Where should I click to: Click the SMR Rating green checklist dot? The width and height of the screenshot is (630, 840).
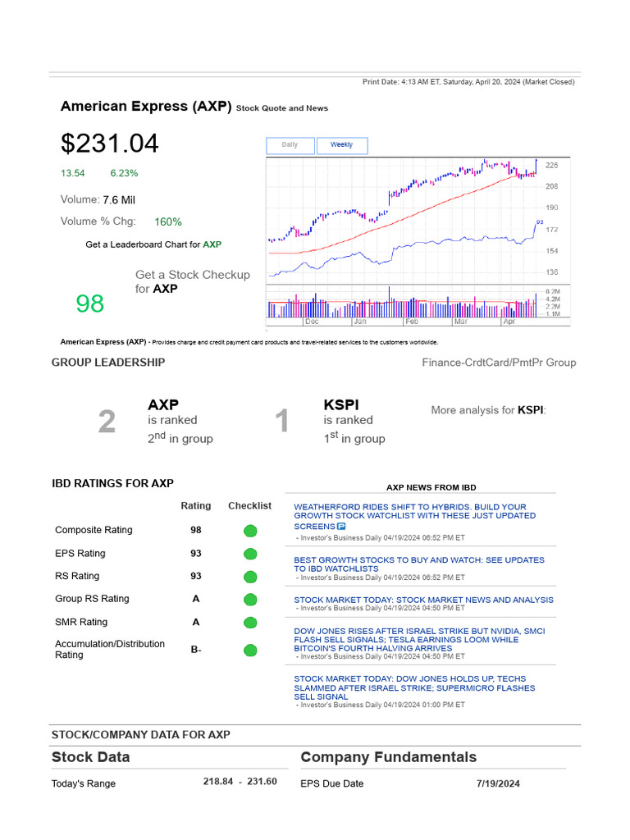coord(250,623)
